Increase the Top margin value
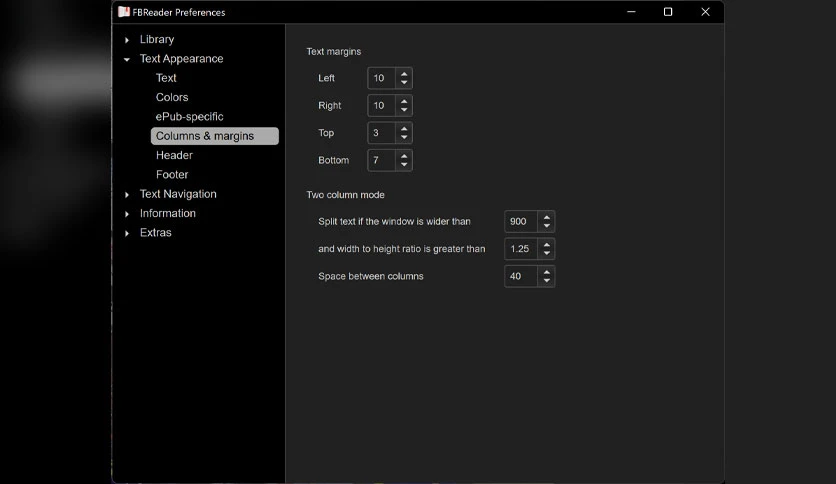 [x=404, y=128]
